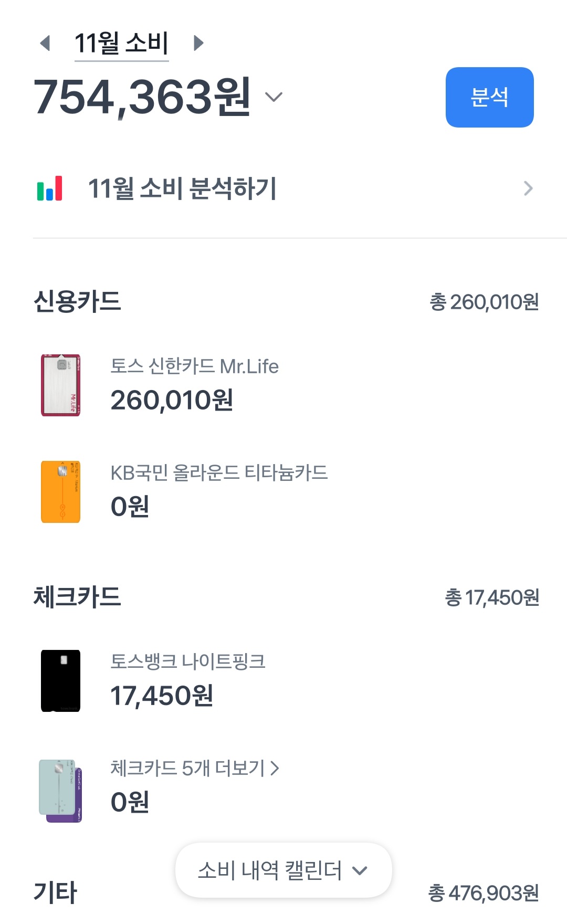567x924 pixels.
Task: Click the blue 분석 button
Action: point(489,97)
